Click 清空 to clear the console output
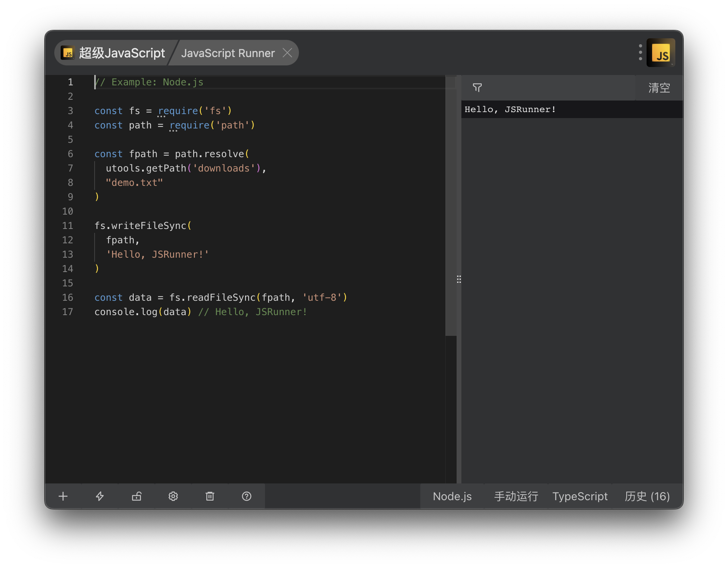Viewport: 728px width, 568px height. (x=659, y=88)
